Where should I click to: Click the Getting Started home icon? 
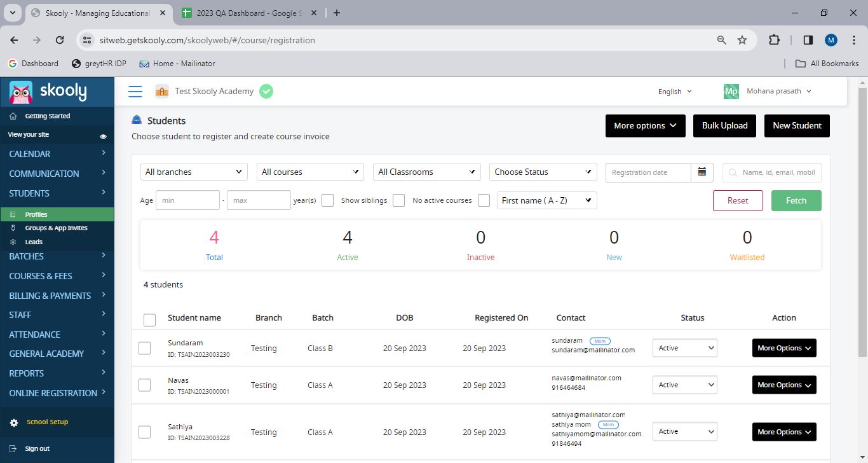tap(13, 116)
